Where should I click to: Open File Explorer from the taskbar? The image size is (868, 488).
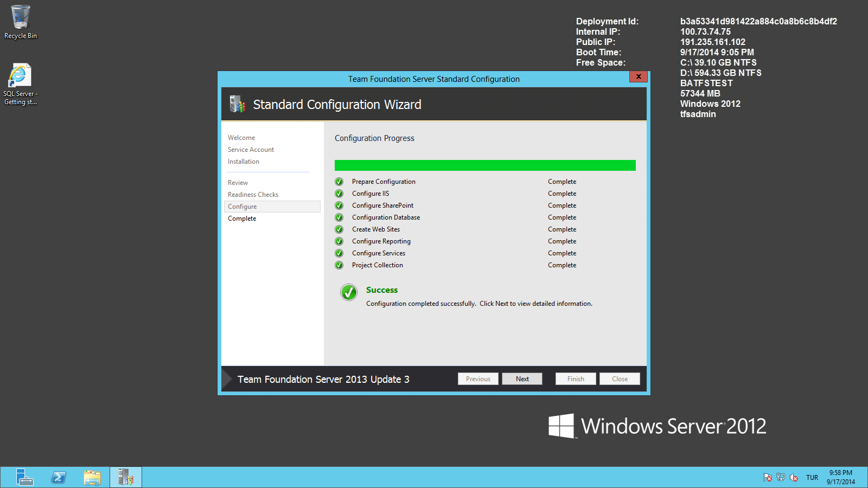[92, 477]
